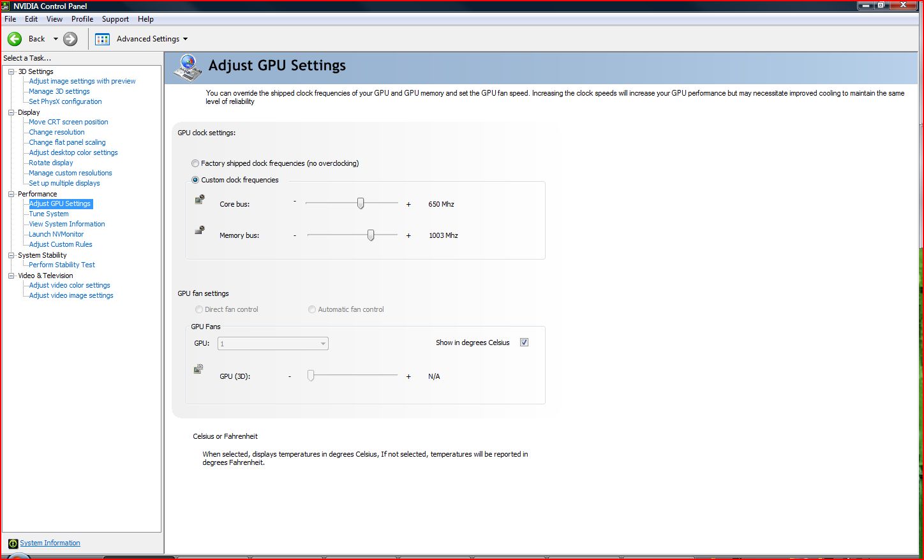Screen dimensions: 924x560
Task: Collapse the 3D Settings tree node
Action: pyautogui.click(x=11, y=71)
